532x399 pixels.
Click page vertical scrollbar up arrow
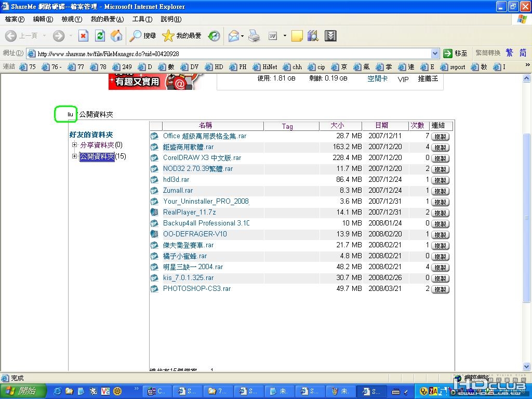pyautogui.click(x=527, y=78)
